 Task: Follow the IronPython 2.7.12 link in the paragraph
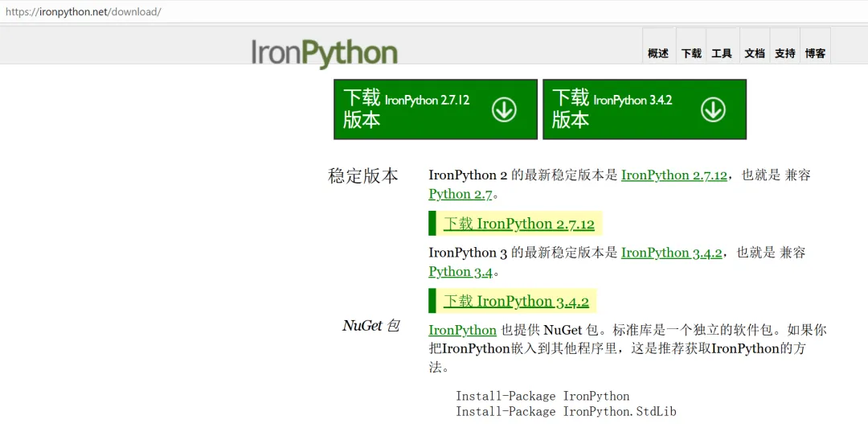pos(674,175)
